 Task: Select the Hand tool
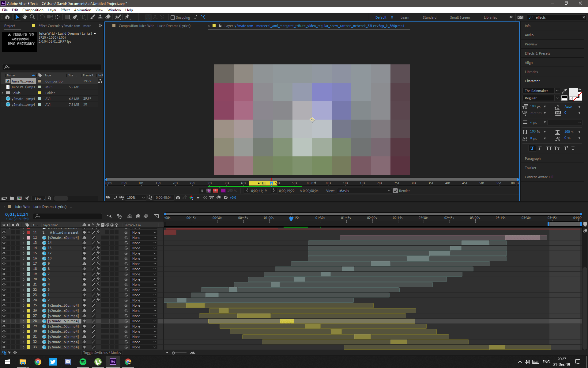point(25,17)
